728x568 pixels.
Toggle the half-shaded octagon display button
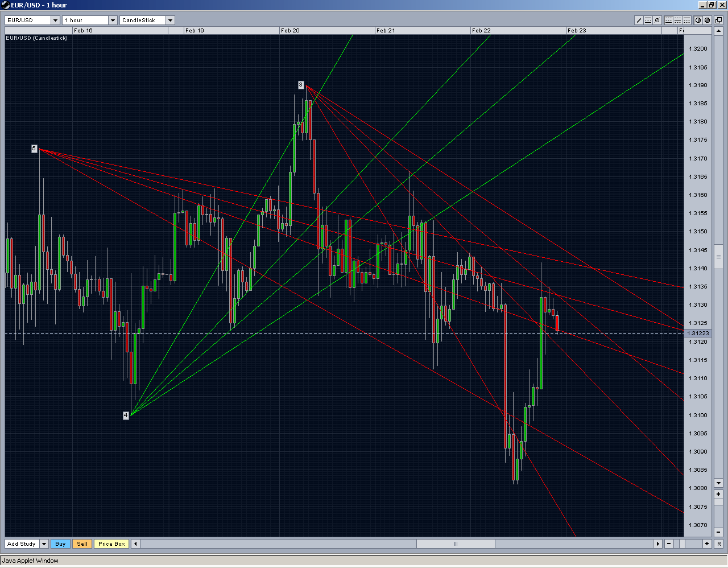pyautogui.click(x=698, y=20)
